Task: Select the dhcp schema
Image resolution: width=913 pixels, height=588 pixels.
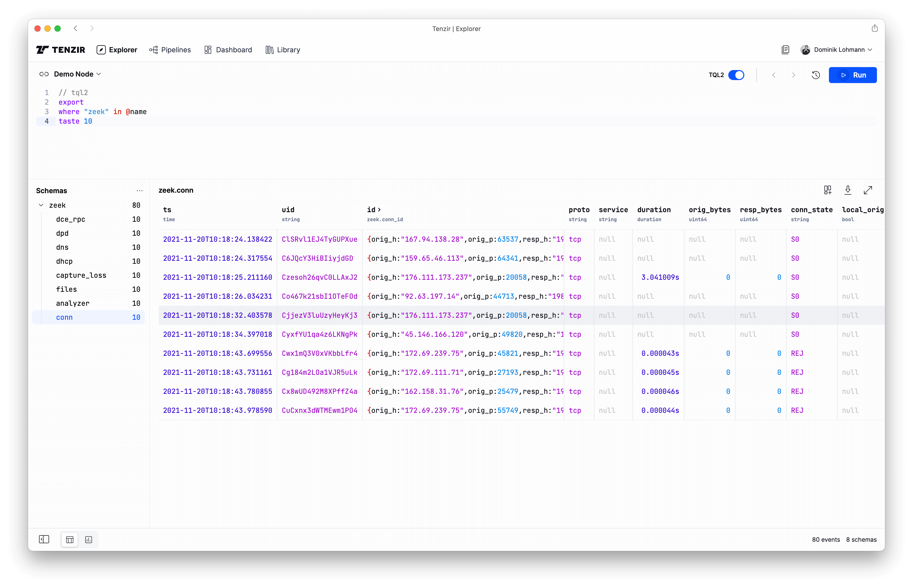Action: coord(89,261)
